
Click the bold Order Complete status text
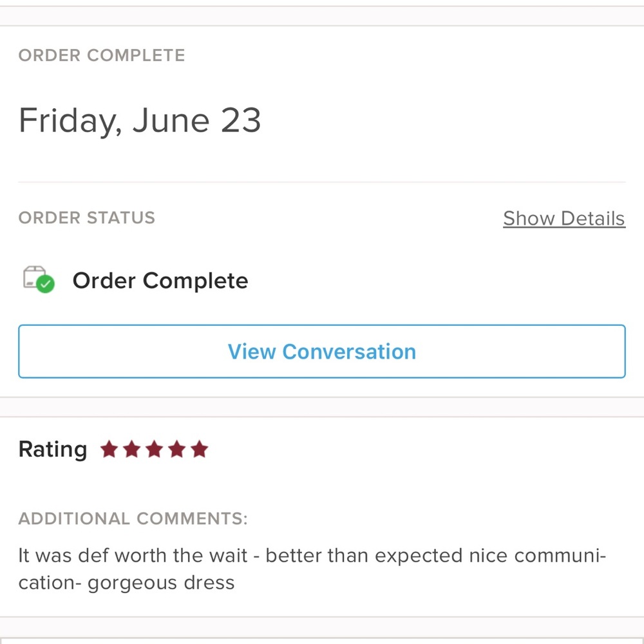point(160,281)
